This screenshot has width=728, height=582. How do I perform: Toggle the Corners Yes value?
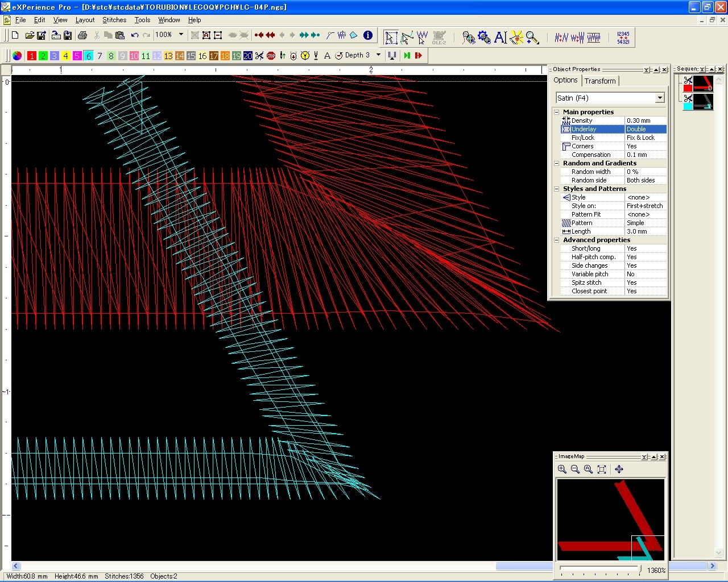point(646,146)
